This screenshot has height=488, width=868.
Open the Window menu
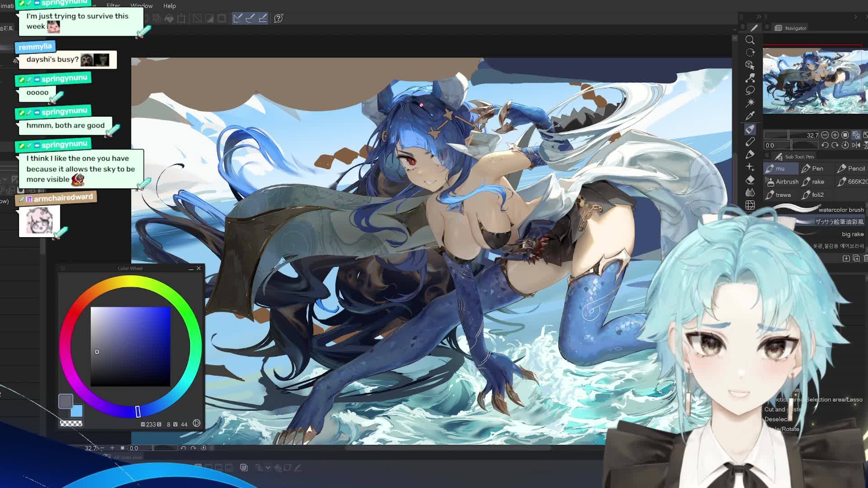(x=142, y=5)
